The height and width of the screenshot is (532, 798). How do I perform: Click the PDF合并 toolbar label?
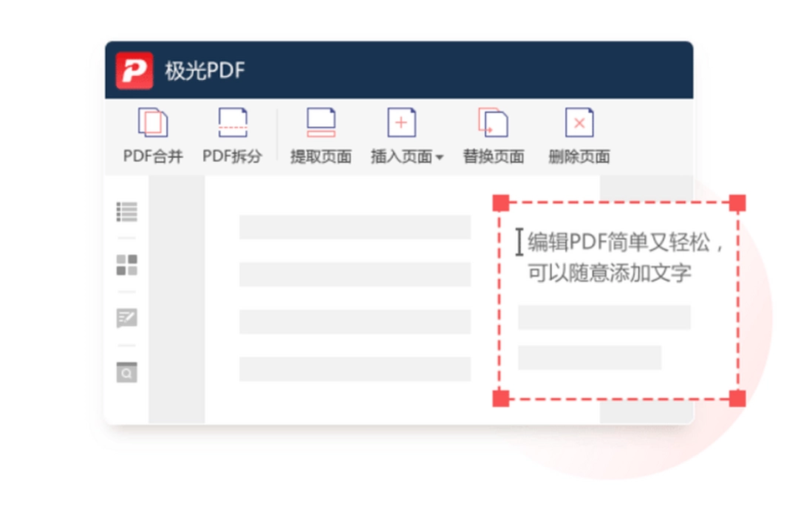click(153, 157)
